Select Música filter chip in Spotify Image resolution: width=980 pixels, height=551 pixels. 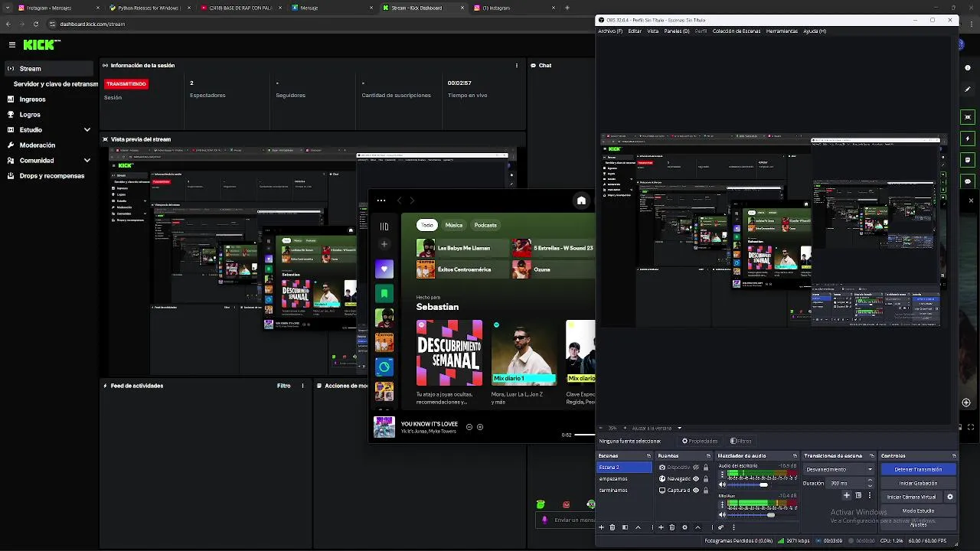[454, 225]
